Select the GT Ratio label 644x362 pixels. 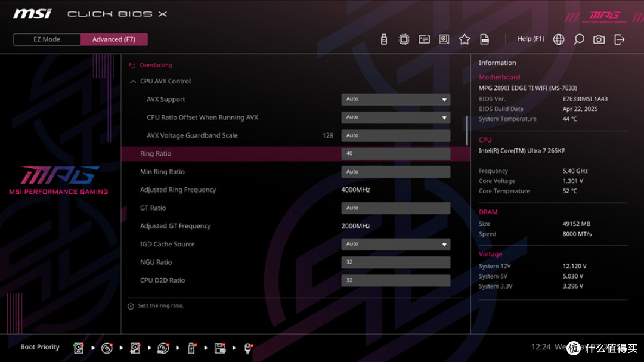click(x=153, y=208)
